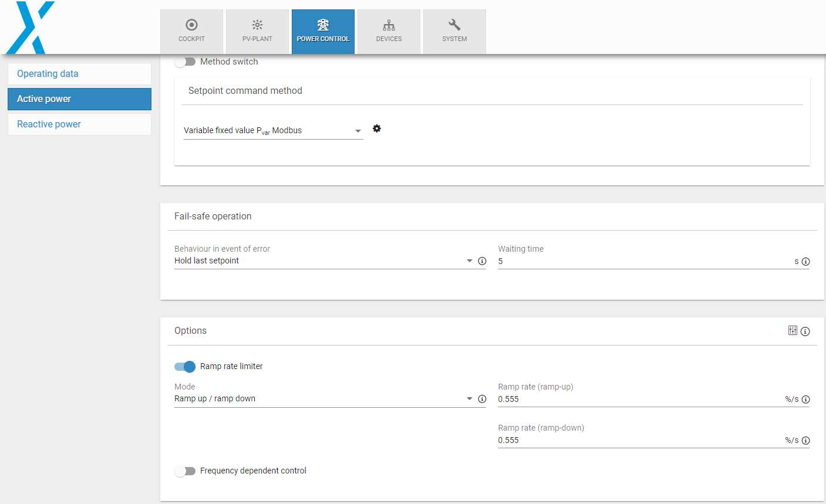Expand the Behaviour in event of error dropdown
Image resolution: width=826 pixels, height=504 pixels.
[x=323, y=261]
